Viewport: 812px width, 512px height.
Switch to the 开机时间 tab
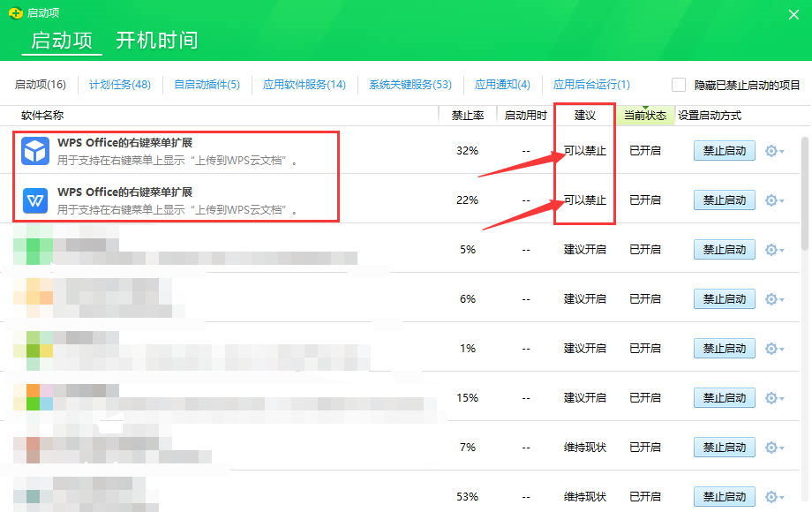(157, 41)
